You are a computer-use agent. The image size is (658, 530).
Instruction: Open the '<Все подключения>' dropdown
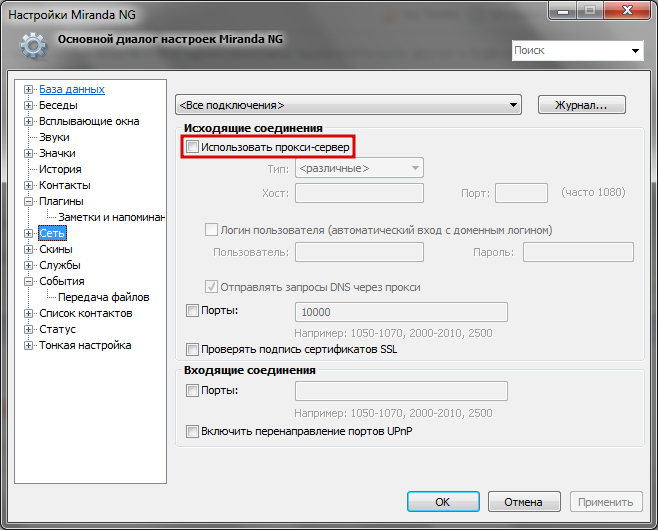[348, 105]
